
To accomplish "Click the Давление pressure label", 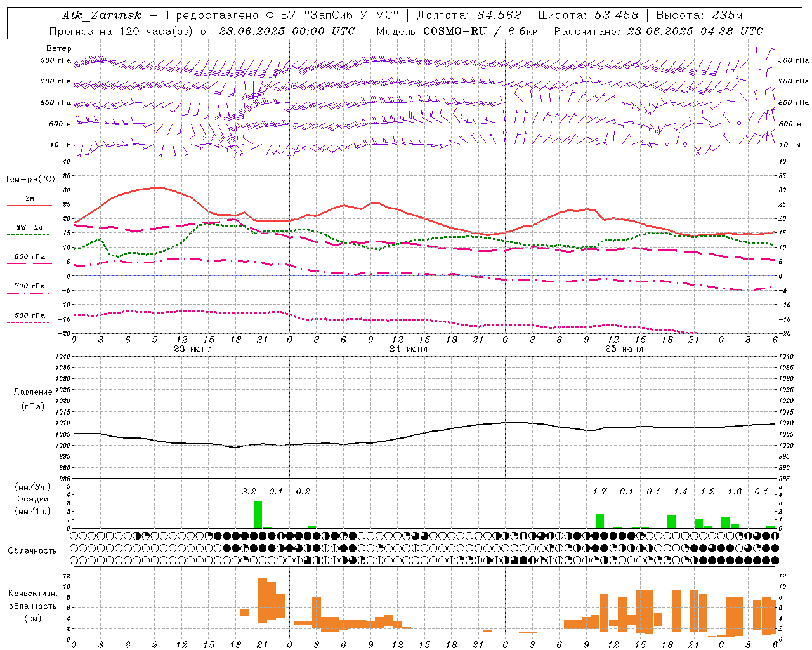I will (x=33, y=392).
